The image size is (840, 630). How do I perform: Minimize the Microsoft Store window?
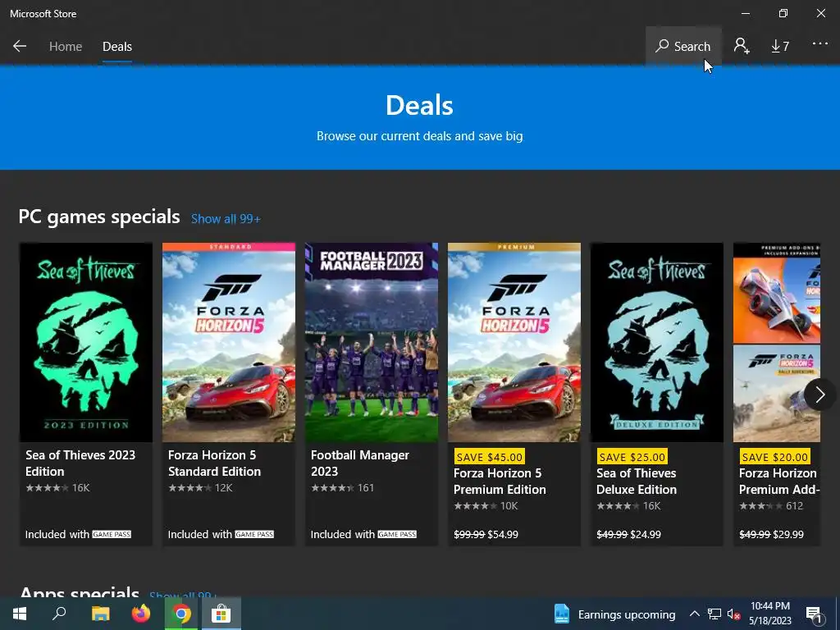tap(745, 13)
